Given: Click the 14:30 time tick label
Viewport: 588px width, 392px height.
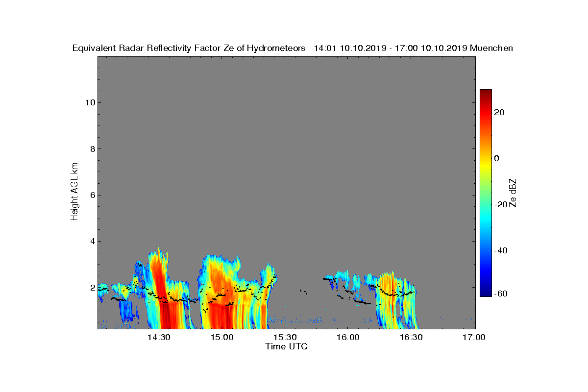Looking at the screenshot, I should click(159, 338).
